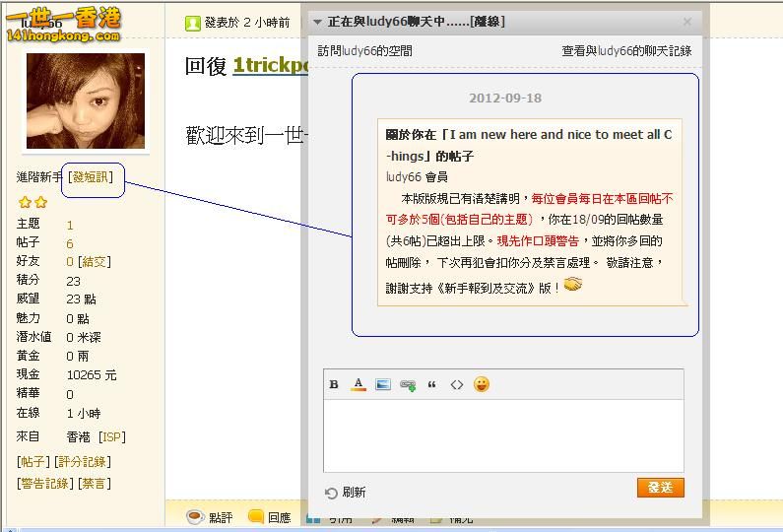Click the green user icon beside 發表於

click(x=192, y=23)
